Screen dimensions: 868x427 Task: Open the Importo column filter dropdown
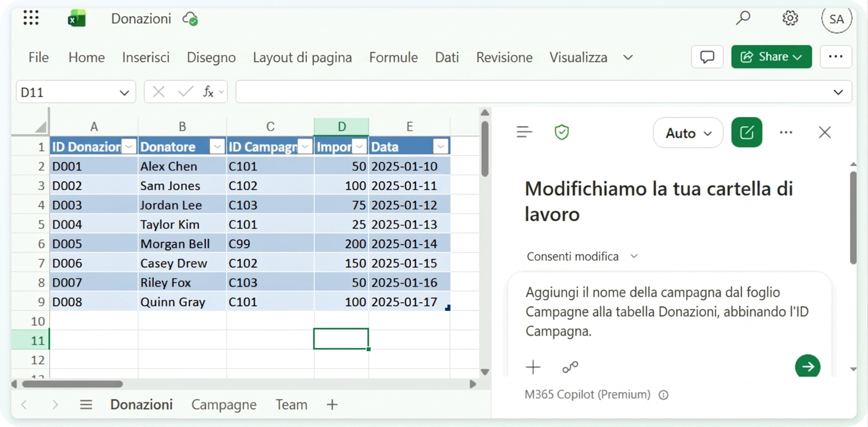click(360, 146)
